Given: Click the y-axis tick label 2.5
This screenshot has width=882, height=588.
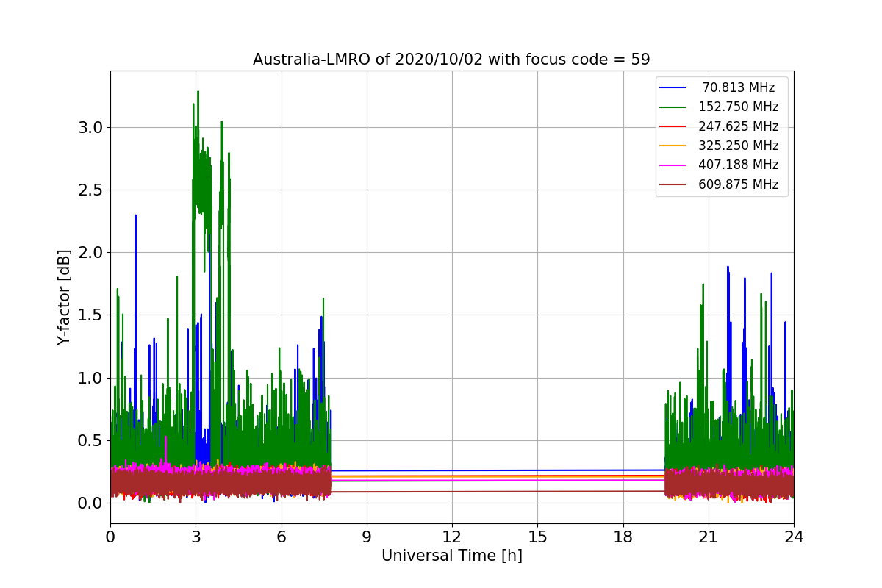Looking at the screenshot, I should tap(92, 190).
